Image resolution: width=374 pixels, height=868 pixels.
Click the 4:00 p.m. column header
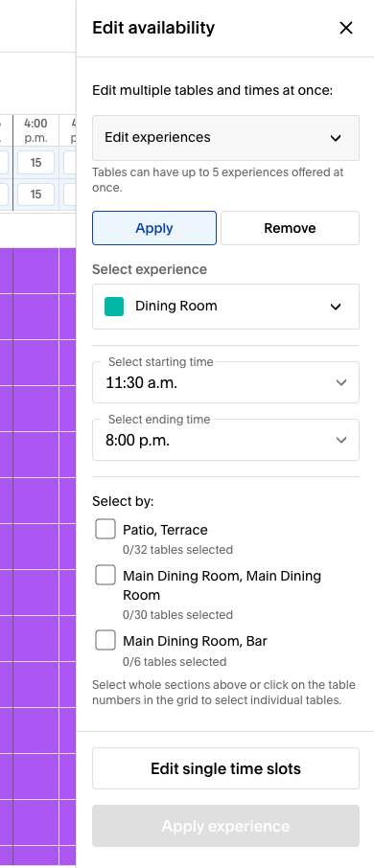pyautogui.click(x=36, y=130)
